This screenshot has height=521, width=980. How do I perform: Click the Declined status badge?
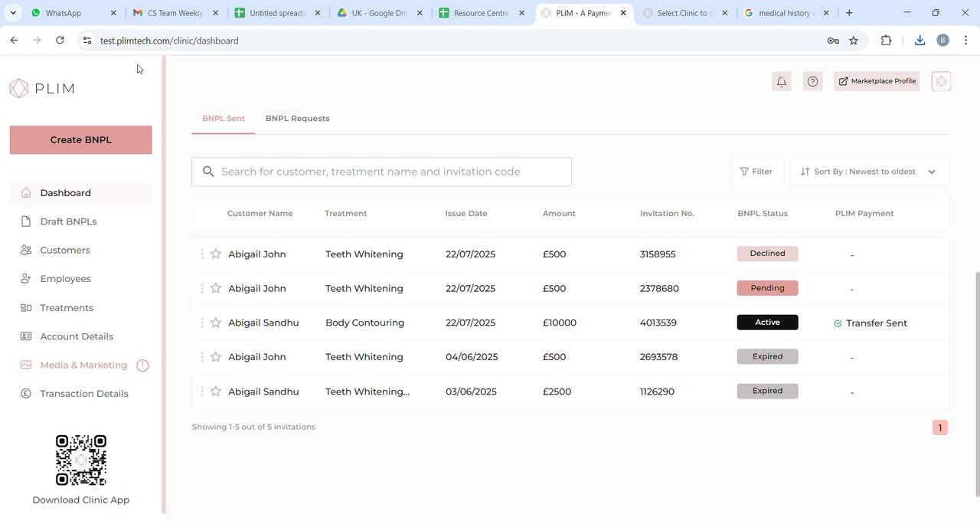pos(768,254)
